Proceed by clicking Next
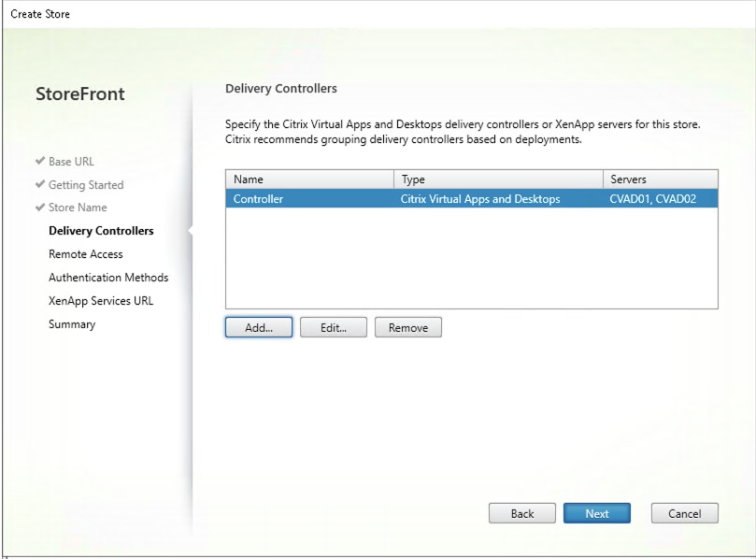 coord(598,512)
